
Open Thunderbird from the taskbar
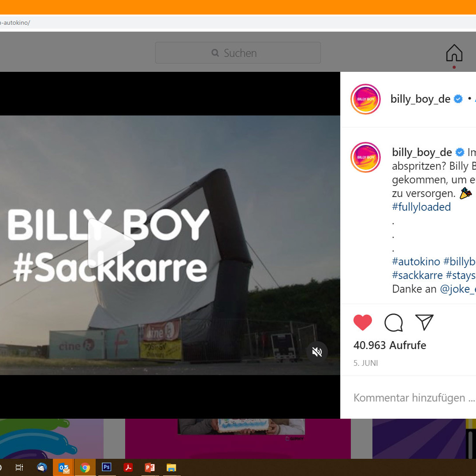tap(42, 468)
